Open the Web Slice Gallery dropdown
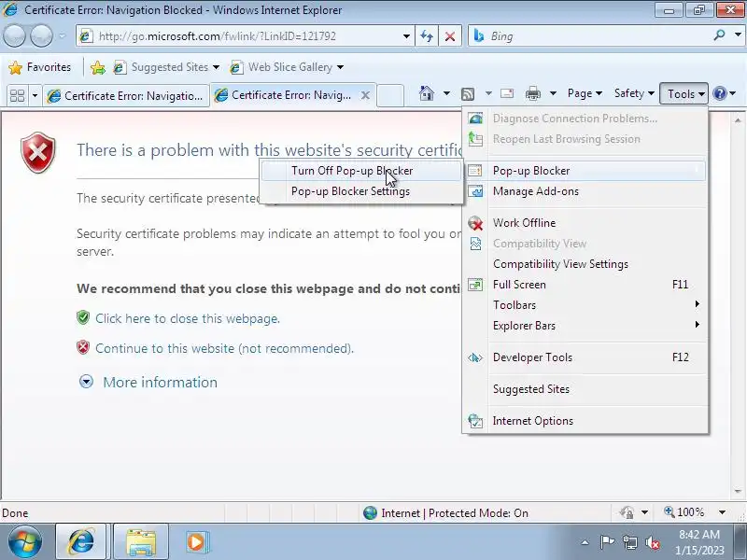This screenshot has width=747, height=560. 340,67
